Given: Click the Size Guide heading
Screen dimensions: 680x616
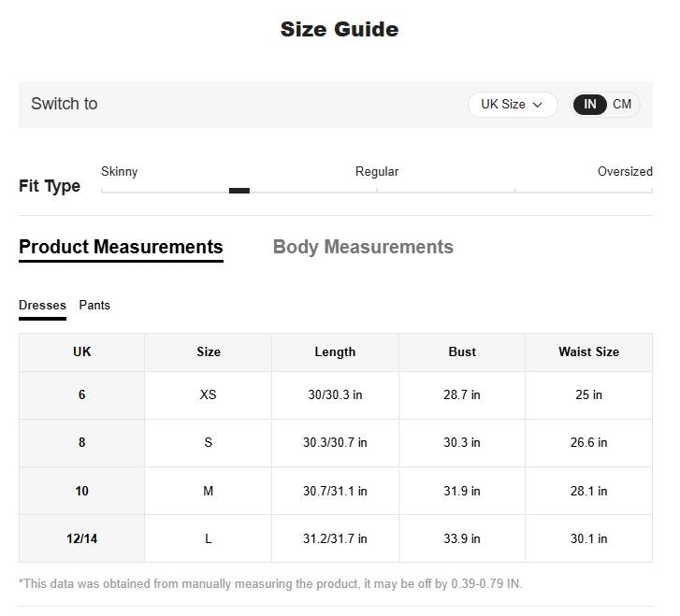Looking at the screenshot, I should (x=340, y=29).
